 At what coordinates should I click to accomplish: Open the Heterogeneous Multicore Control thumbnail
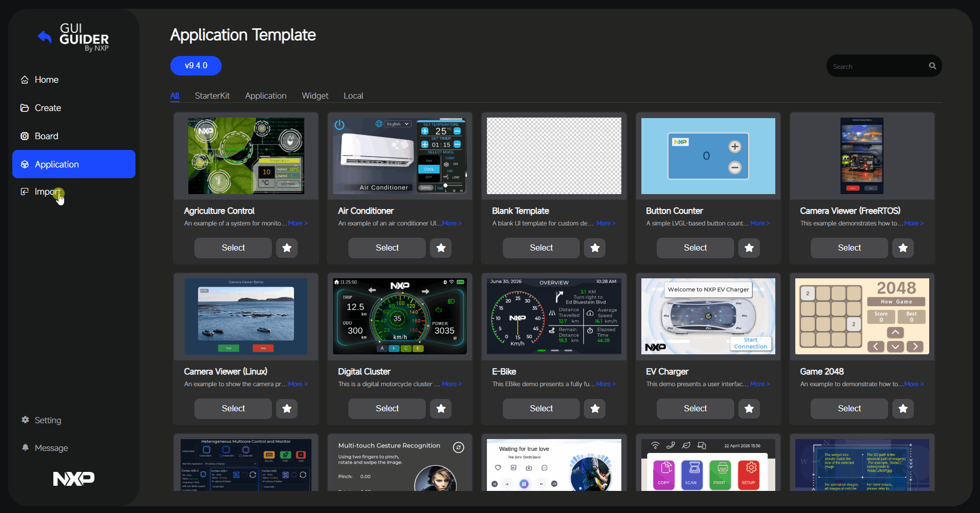246,465
